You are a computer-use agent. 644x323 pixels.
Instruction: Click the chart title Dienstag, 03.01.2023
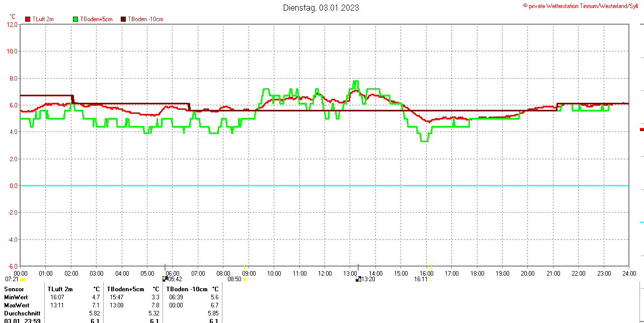[x=321, y=8]
